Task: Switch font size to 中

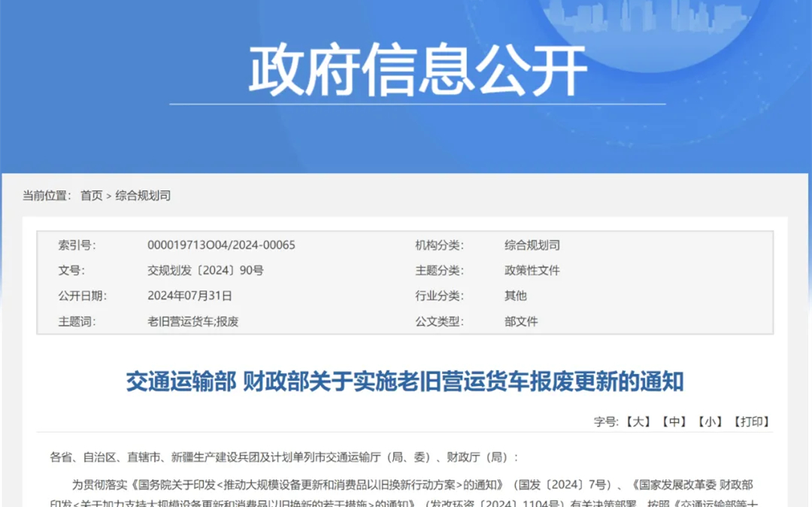Action: (674, 422)
